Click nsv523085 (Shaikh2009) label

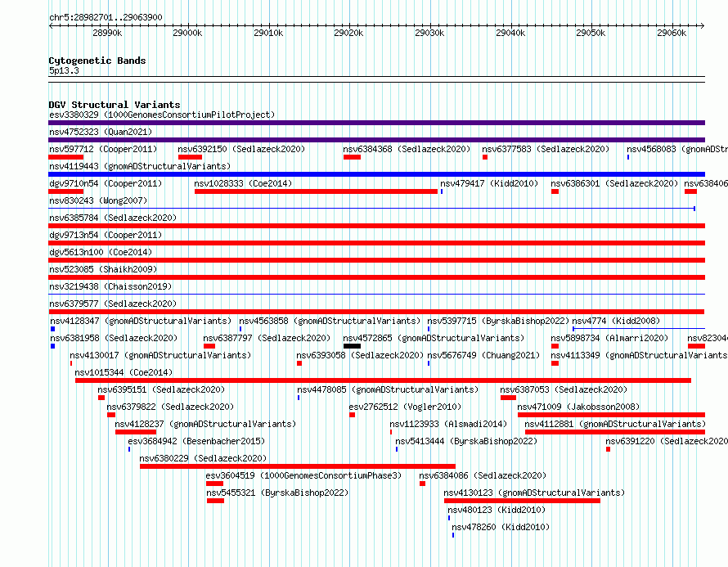pyautogui.click(x=104, y=269)
